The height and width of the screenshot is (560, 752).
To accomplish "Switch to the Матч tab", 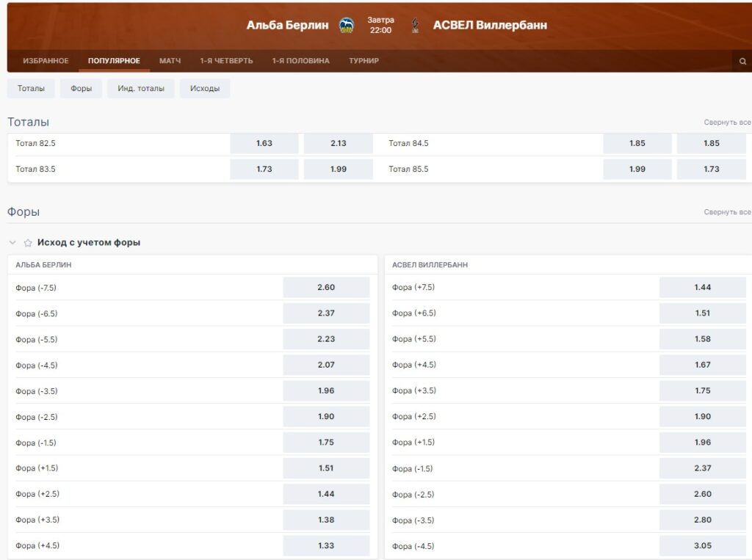I will (x=170, y=61).
